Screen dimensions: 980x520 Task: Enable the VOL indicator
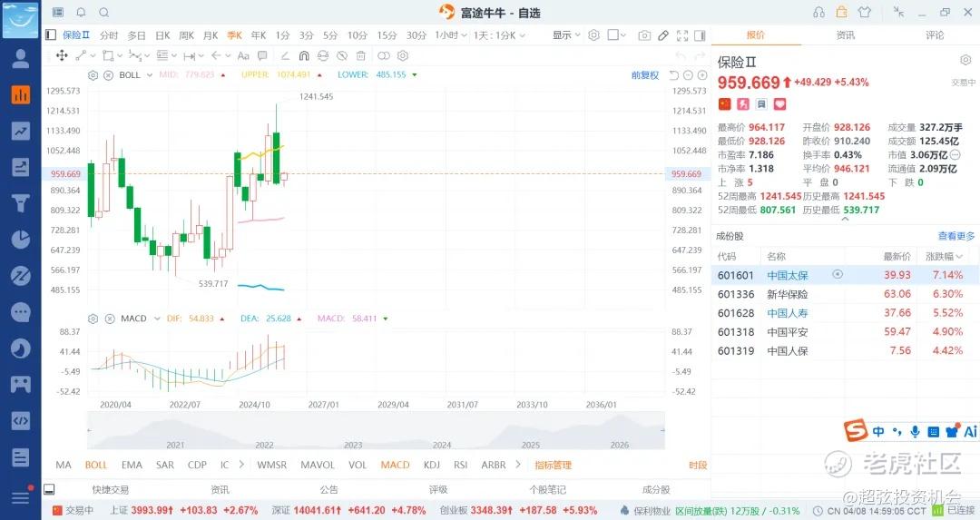point(358,465)
